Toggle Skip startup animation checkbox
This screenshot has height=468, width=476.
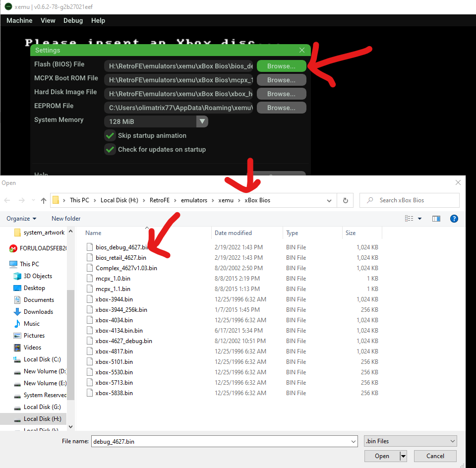point(110,136)
